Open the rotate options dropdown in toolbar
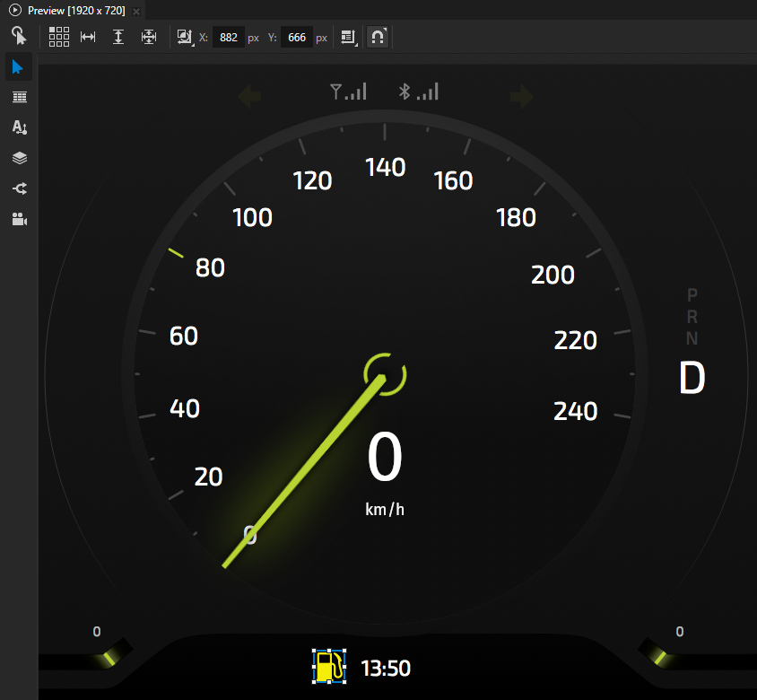The image size is (757, 700). pos(184,37)
